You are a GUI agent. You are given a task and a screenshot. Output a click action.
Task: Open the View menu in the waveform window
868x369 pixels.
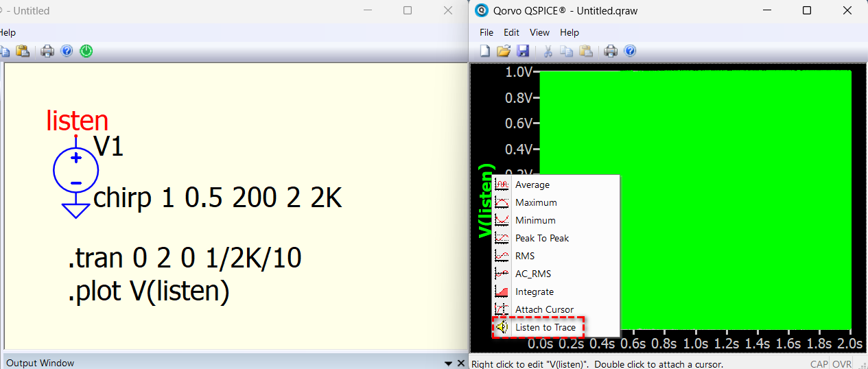(539, 32)
